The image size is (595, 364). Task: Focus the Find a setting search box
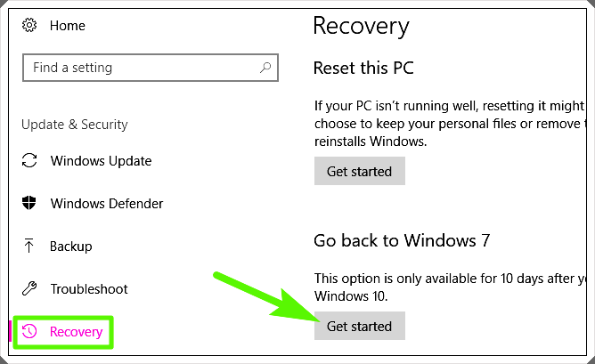(151, 68)
